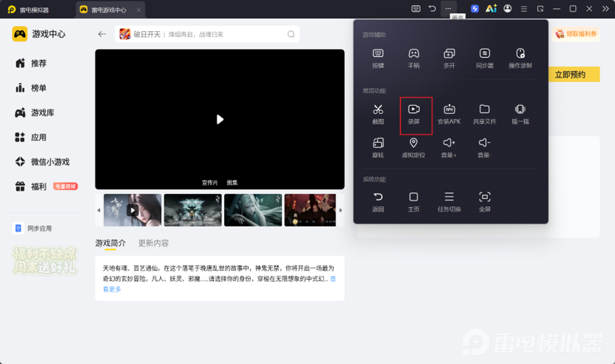Open 推荐 in the sidebar
Viewport: 615px width, 364px height.
31,63
